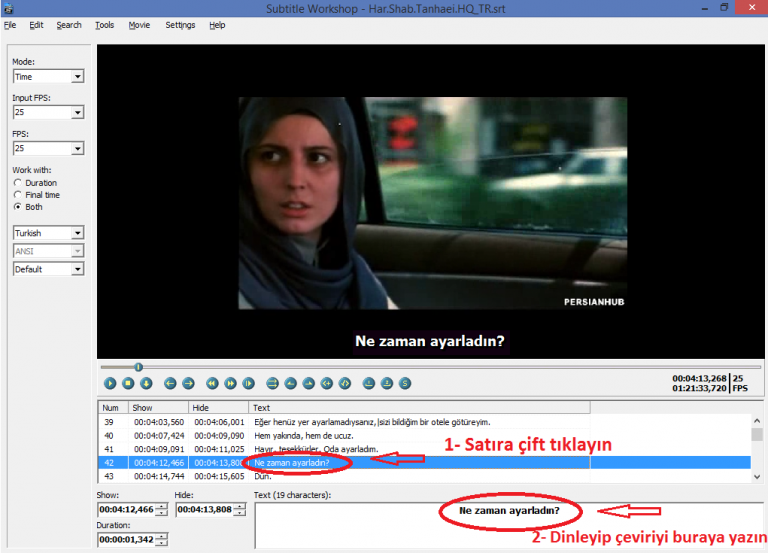Open the Movie menu

(139, 25)
